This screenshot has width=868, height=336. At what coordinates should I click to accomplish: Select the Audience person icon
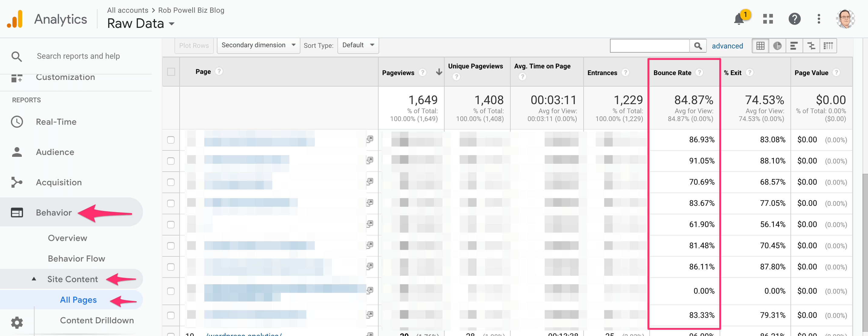click(17, 151)
